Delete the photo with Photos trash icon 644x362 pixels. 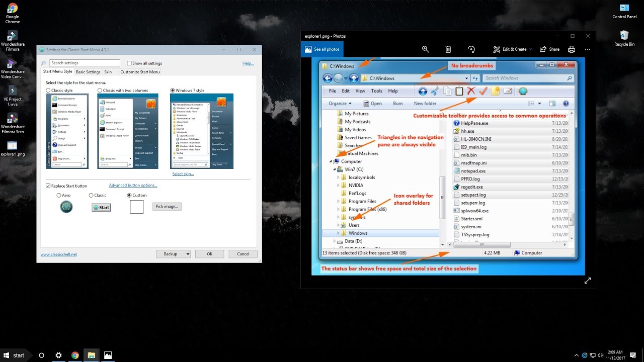click(448, 49)
